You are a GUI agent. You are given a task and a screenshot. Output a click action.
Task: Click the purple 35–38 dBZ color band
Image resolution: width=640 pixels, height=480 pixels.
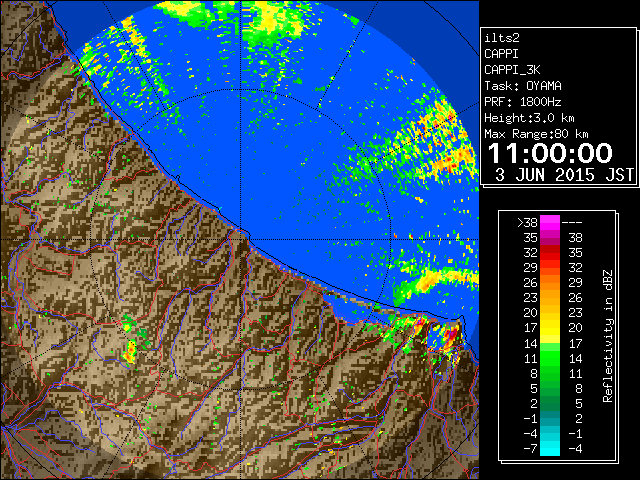click(x=550, y=238)
